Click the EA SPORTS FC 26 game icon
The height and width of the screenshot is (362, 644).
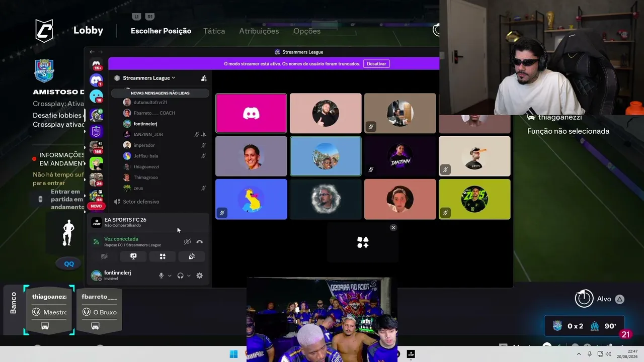coord(96,222)
